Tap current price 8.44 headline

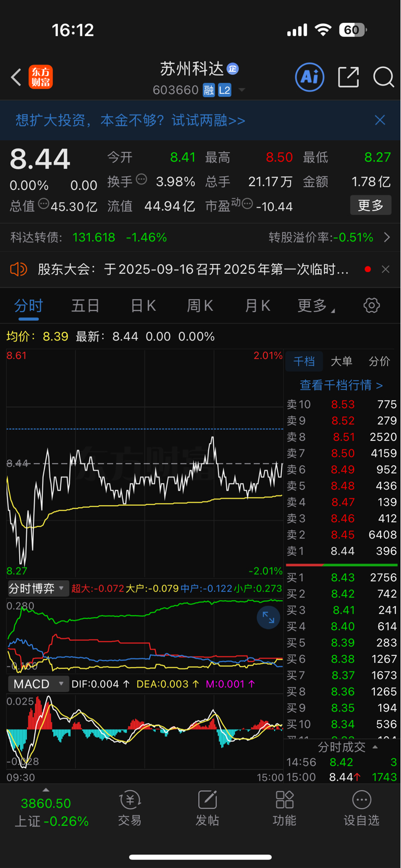click(x=40, y=158)
